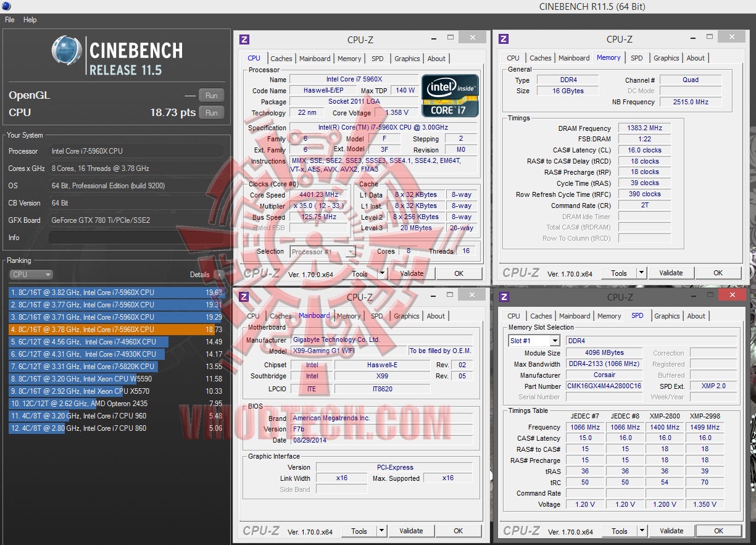Image resolution: width=756 pixels, height=545 pixels.
Task: Click BIOS Version value F7b
Action: pos(381,429)
